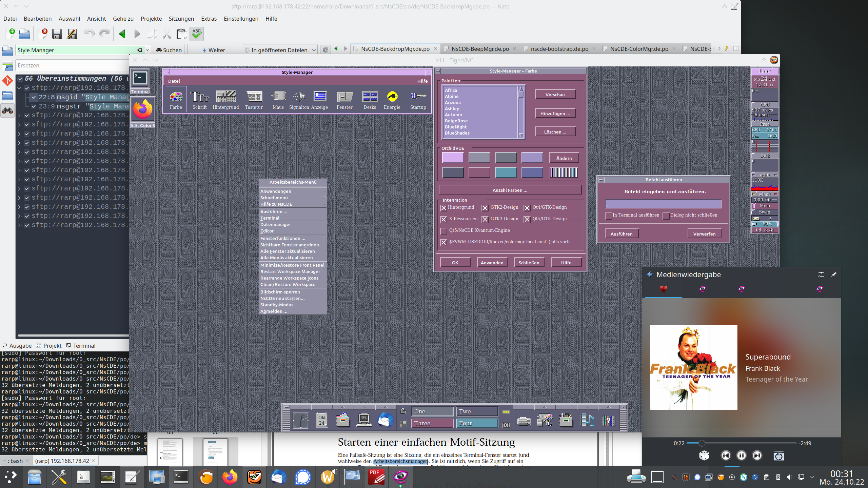Check In Terminal ausführen option
This screenshot has width=868, height=488.
pos(609,216)
